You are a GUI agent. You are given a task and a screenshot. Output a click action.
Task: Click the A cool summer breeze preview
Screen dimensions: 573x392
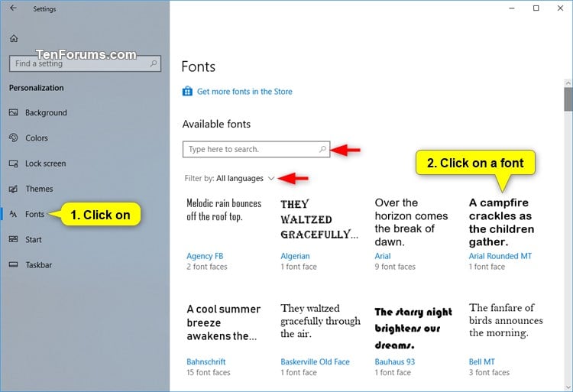[223, 322]
